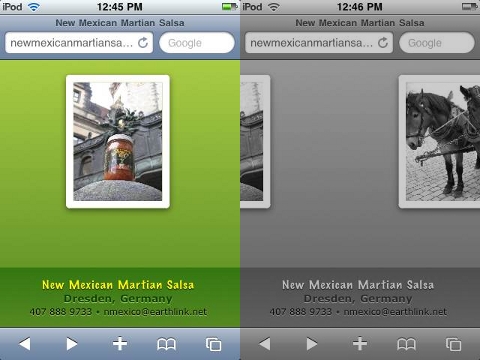Image resolution: width=480 pixels, height=360 pixels.
Task: Open bookmarks in the right grayscale browser
Action: click(406, 344)
